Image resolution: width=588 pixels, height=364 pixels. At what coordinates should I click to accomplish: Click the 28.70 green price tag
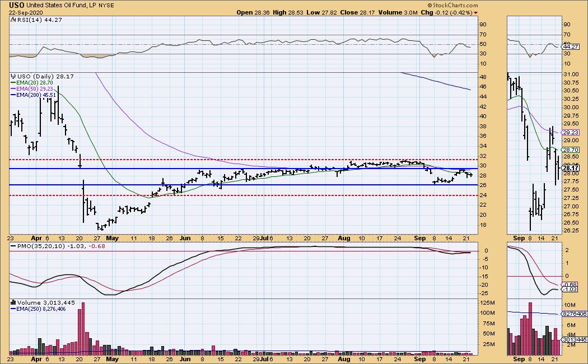coord(571,150)
